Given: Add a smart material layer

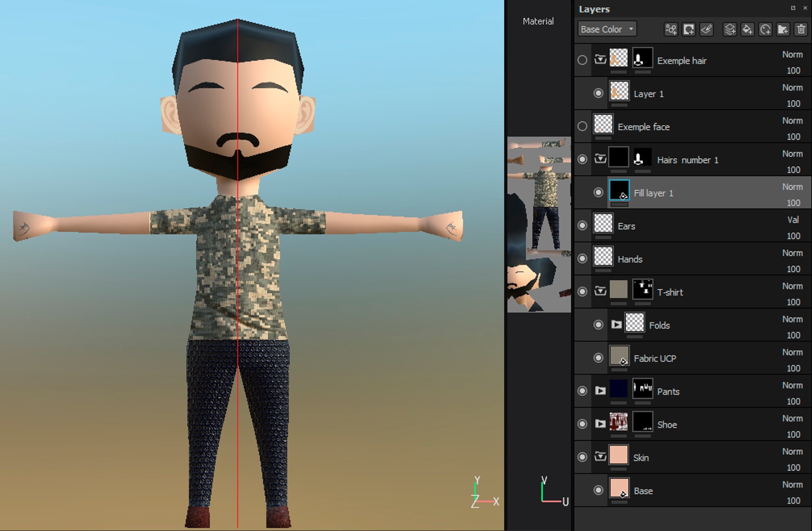Looking at the screenshot, I should point(765,29).
